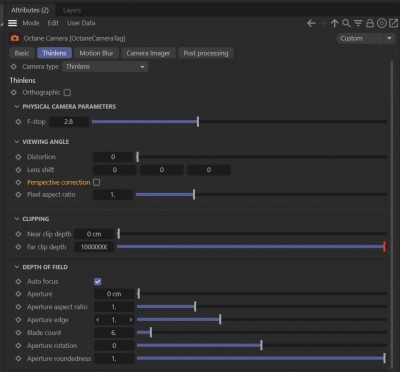Decrease Aperture edge with left stepper arrow

(x=97, y=320)
